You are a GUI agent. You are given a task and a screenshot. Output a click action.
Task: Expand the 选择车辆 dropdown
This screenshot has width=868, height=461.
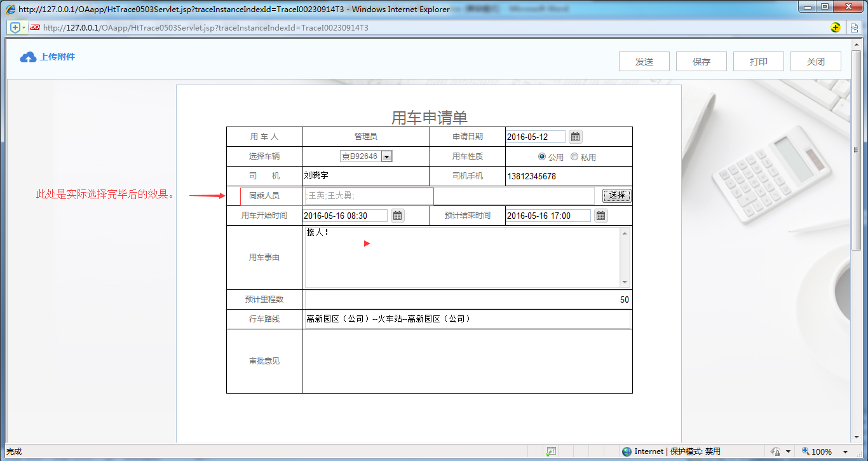386,156
